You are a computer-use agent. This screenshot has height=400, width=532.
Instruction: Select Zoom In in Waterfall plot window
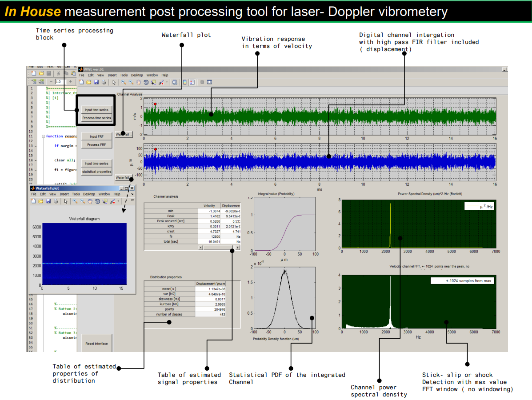75,201
